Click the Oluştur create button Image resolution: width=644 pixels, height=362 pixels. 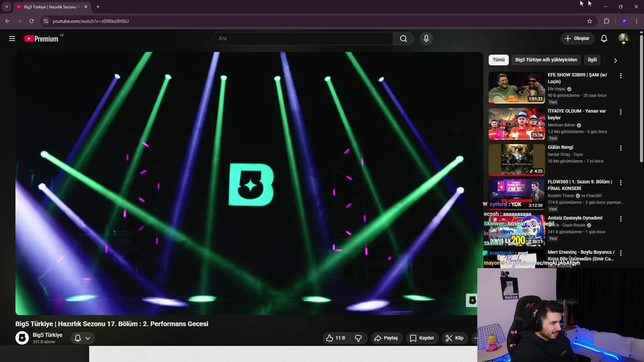tap(577, 39)
